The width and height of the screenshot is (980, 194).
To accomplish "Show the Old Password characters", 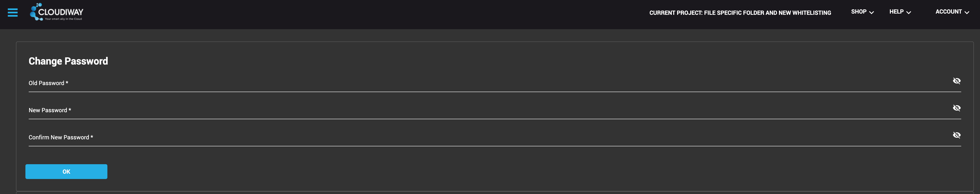I will 956,81.
